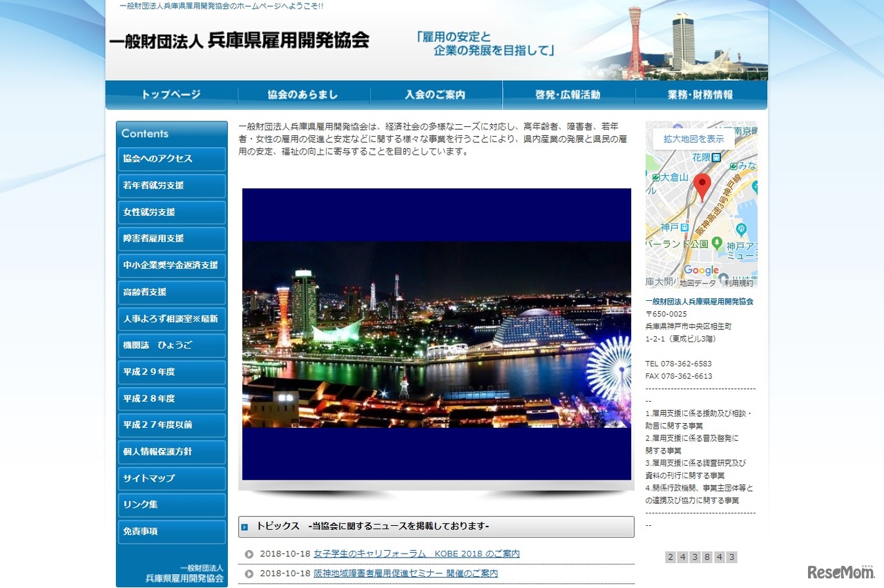This screenshot has width=884, height=588.
Task: Switch to the 入会のご案内 tab
Action: 436,95
